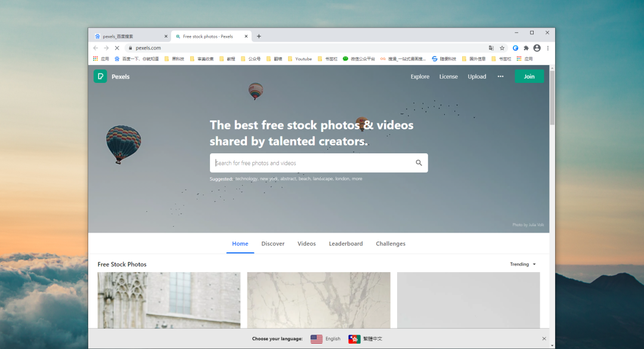Click the more suggestions link
The image size is (644, 349).
pyautogui.click(x=357, y=179)
